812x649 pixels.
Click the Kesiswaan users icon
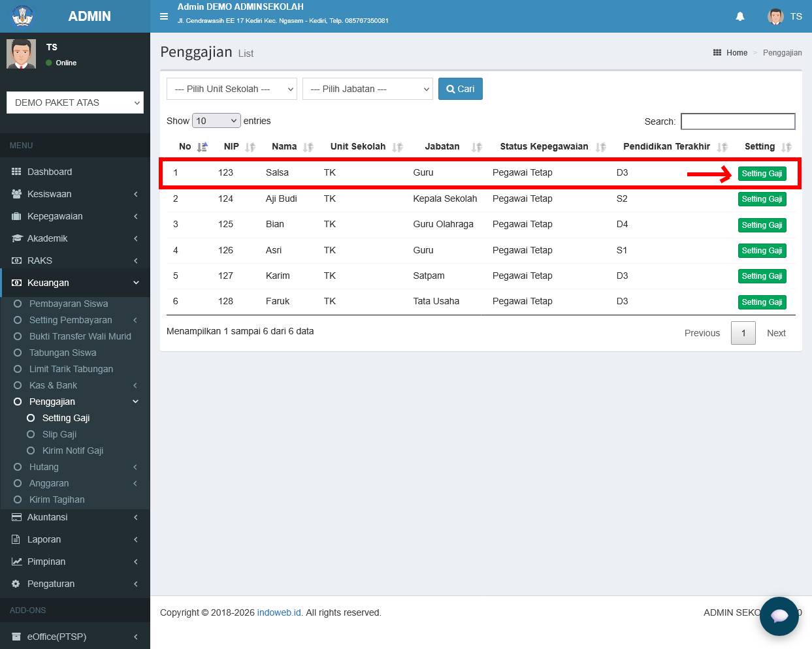(16, 194)
